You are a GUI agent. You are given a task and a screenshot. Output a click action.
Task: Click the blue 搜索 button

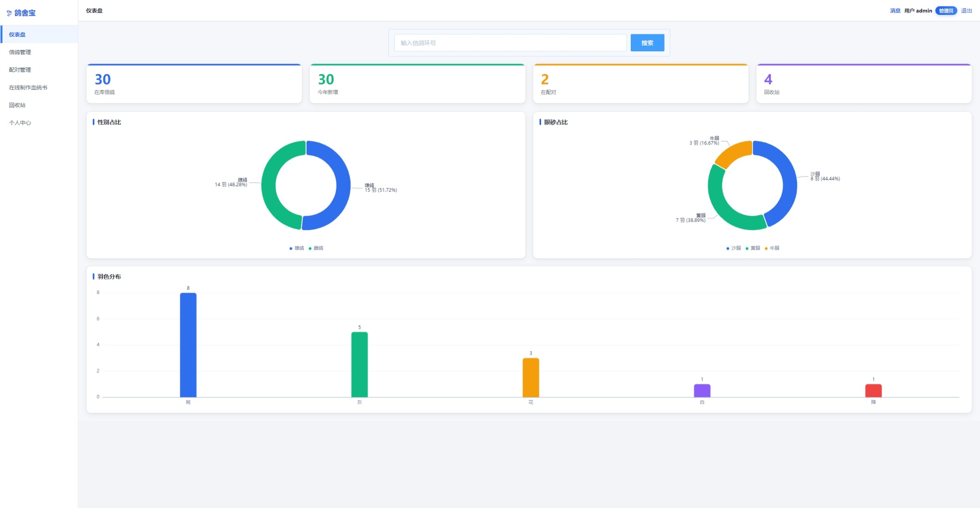pyautogui.click(x=647, y=43)
